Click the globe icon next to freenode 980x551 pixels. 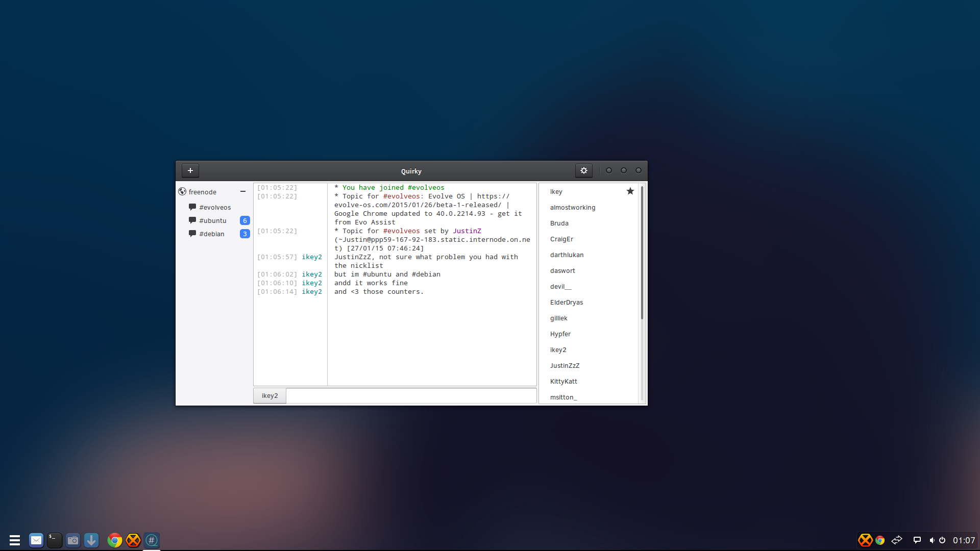[182, 192]
